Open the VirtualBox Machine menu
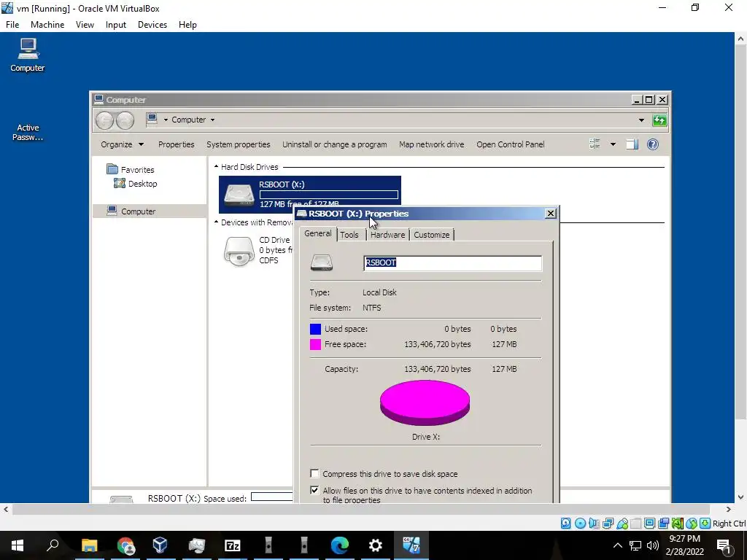The width and height of the screenshot is (747, 560). pos(47,25)
